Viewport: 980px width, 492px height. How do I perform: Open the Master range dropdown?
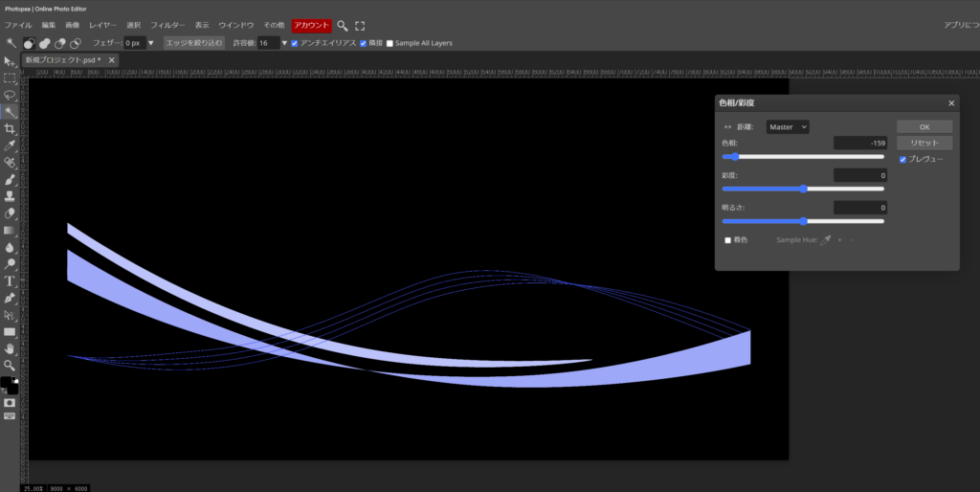coord(788,126)
